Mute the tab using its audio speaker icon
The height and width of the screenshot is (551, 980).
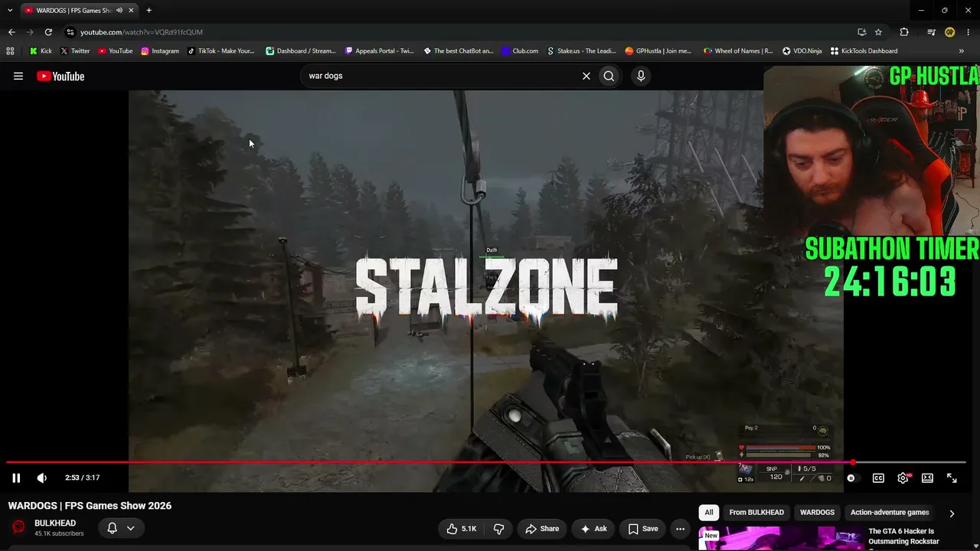click(119, 11)
